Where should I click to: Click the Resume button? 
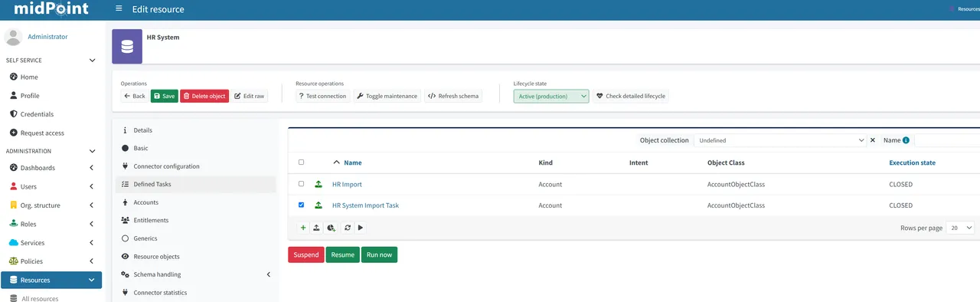343,254
